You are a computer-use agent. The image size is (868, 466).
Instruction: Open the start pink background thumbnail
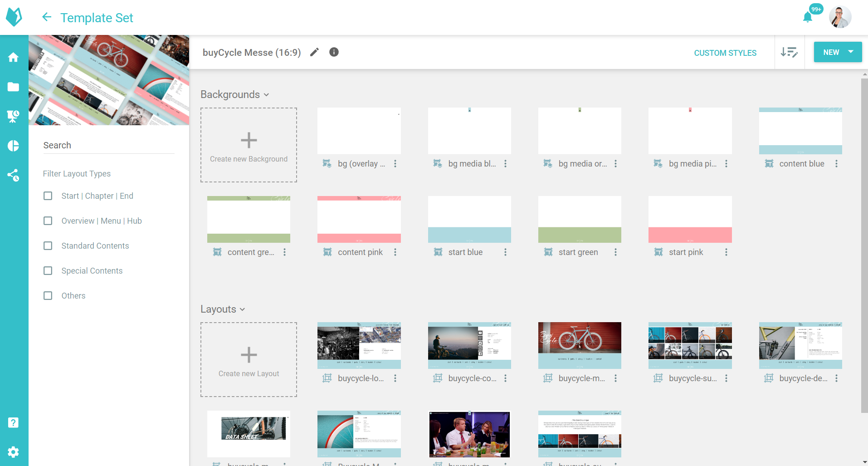tap(690, 219)
